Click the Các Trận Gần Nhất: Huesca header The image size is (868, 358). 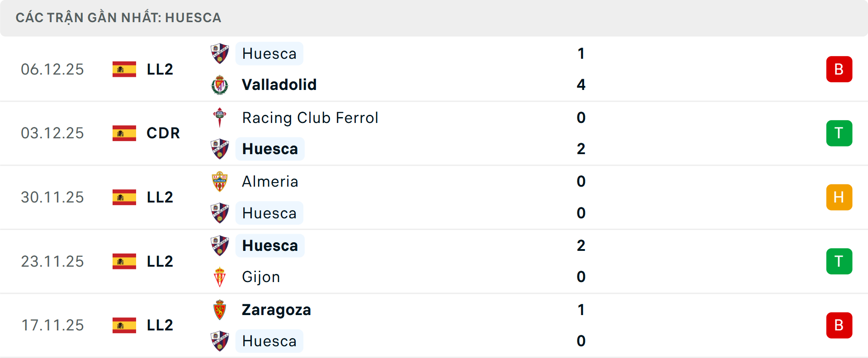[x=118, y=18]
